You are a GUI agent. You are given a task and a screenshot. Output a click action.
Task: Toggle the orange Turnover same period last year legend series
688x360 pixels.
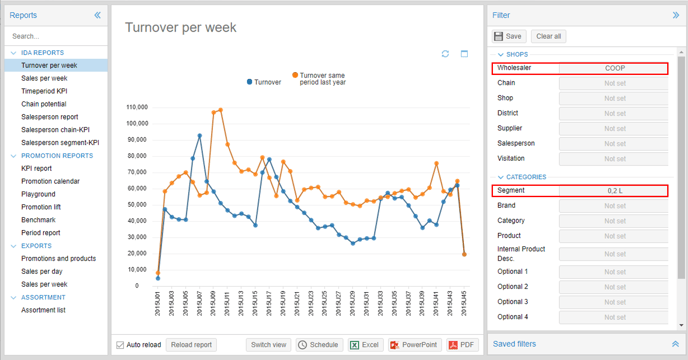click(319, 79)
